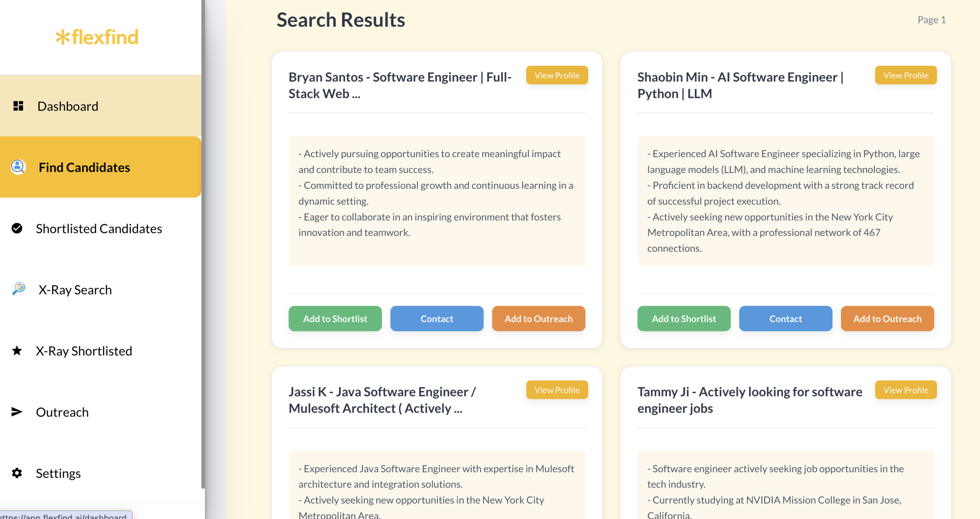
Task: Click the Dashboard grid icon
Action: [x=18, y=106]
